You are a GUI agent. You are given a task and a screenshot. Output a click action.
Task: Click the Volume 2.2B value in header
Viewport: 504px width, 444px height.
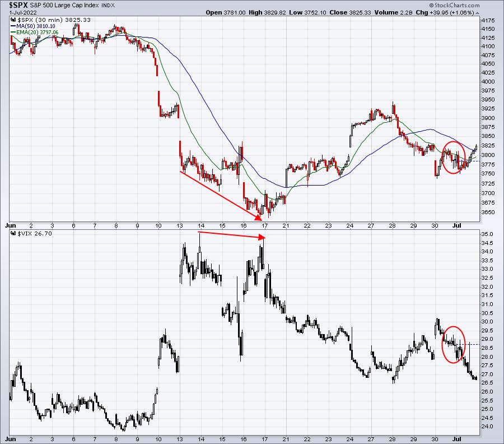[405, 12]
